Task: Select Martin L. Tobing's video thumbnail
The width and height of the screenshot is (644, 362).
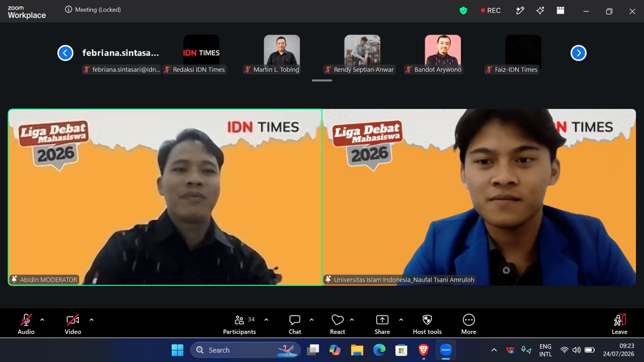Action: click(x=282, y=50)
